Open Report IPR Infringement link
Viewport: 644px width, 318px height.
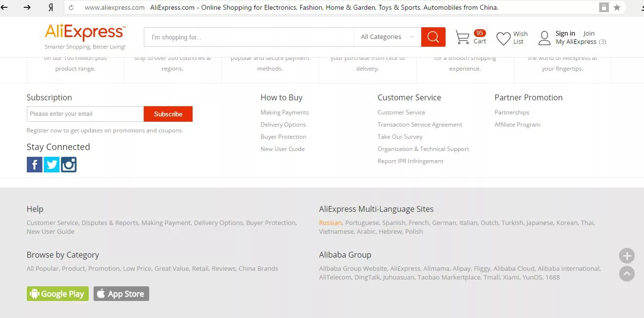(410, 161)
